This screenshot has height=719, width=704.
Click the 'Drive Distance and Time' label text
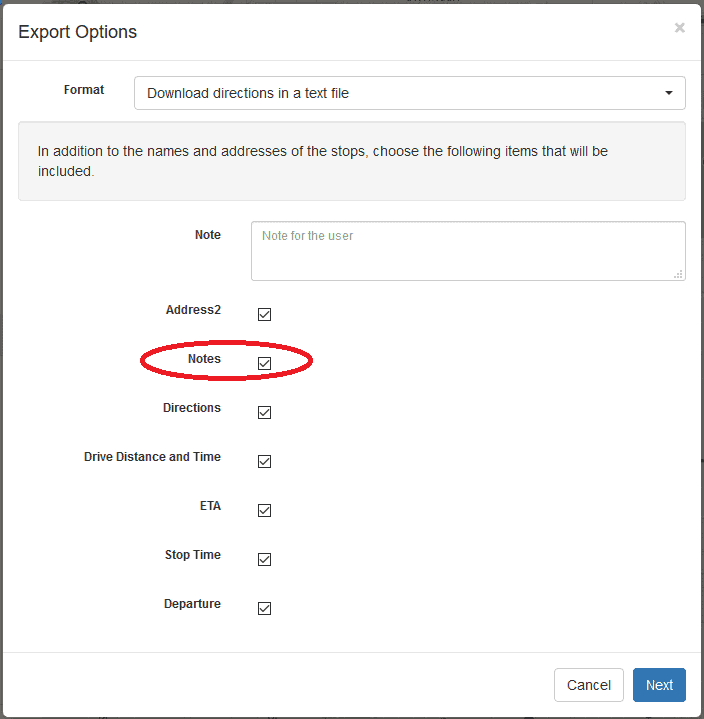[x=152, y=457]
